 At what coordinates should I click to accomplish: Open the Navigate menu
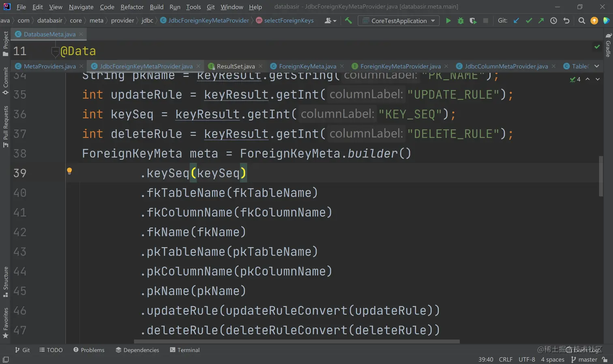click(81, 7)
